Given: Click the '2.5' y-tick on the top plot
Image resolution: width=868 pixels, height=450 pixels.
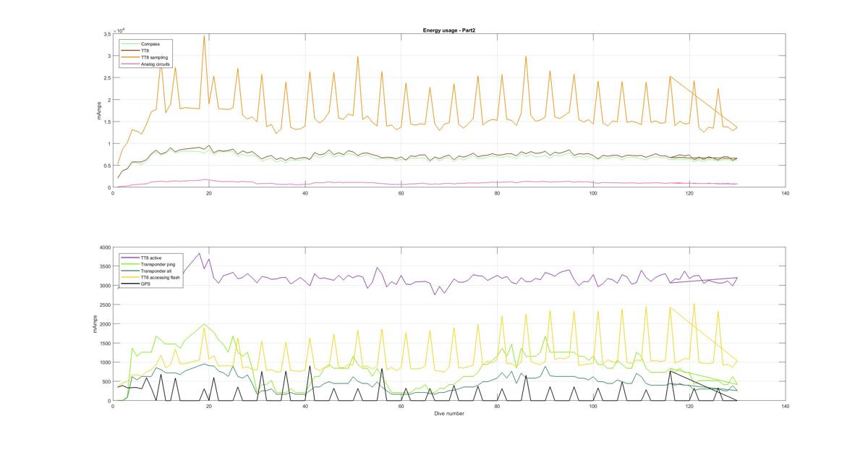Looking at the screenshot, I should (x=106, y=78).
